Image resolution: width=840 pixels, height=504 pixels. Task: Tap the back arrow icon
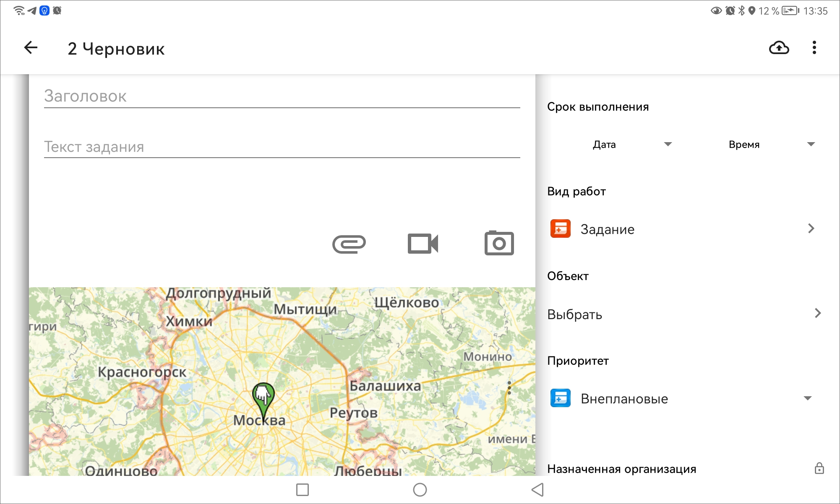(31, 48)
